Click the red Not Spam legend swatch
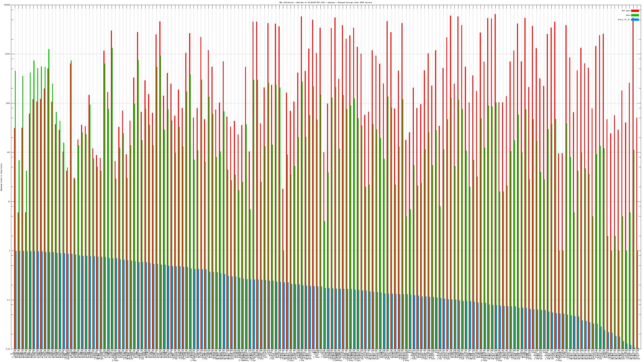Viewport: 644px width, 362px height. click(x=635, y=11)
